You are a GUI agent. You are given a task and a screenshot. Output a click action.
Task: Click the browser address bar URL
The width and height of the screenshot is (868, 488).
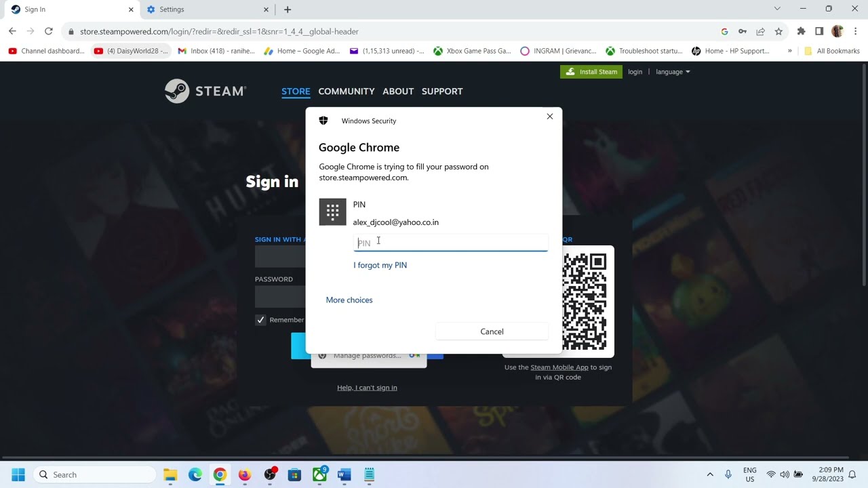click(x=219, y=31)
